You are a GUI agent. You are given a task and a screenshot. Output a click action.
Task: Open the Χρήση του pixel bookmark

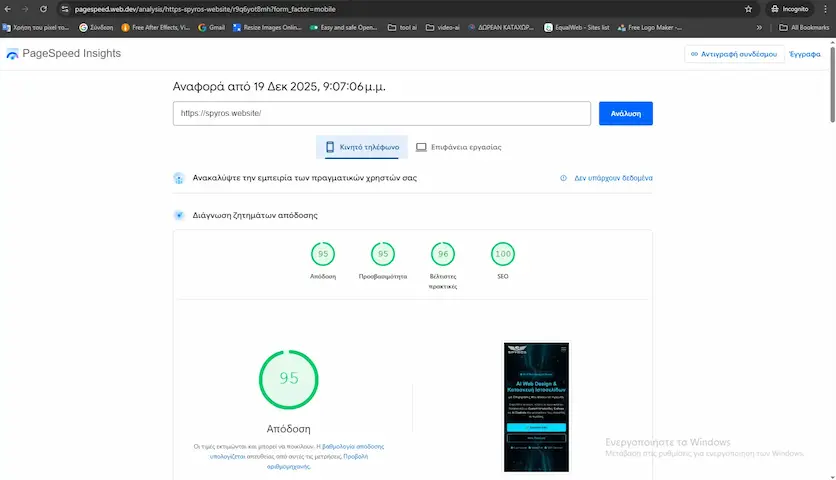[x=36, y=27]
